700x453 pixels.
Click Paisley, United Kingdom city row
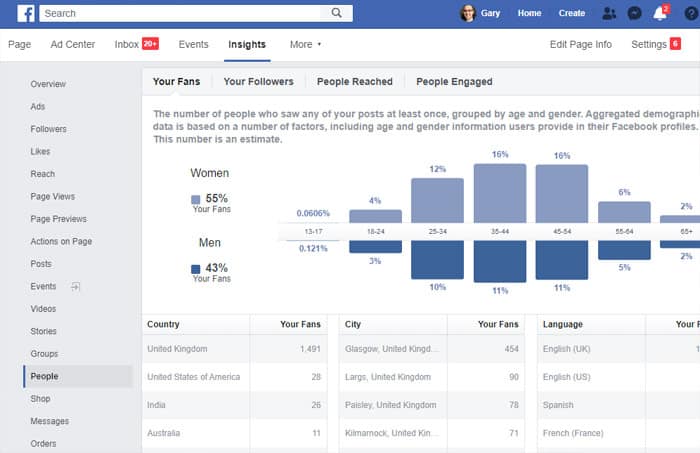pyautogui.click(x=432, y=405)
